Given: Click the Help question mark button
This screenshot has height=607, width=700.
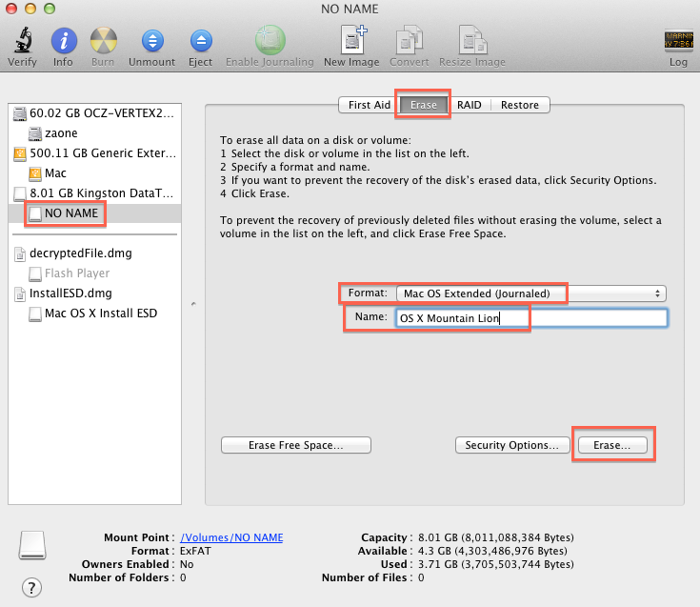Looking at the screenshot, I should pyautogui.click(x=31, y=587).
